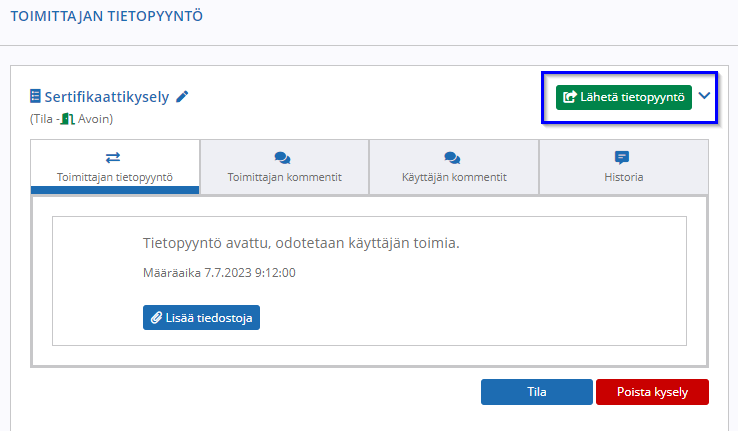The height and width of the screenshot is (431, 738).
Task: Click the red Poista kysely button
Action: pyautogui.click(x=652, y=392)
